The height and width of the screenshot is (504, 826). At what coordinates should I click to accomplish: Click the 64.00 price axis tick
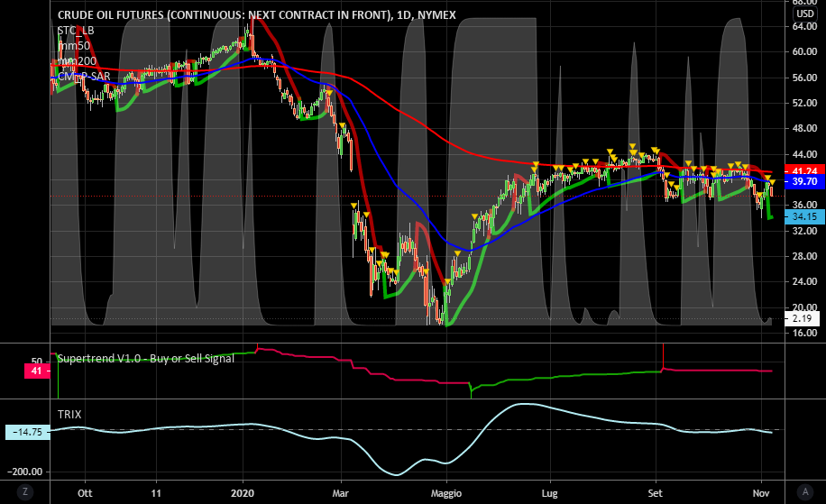805,26
